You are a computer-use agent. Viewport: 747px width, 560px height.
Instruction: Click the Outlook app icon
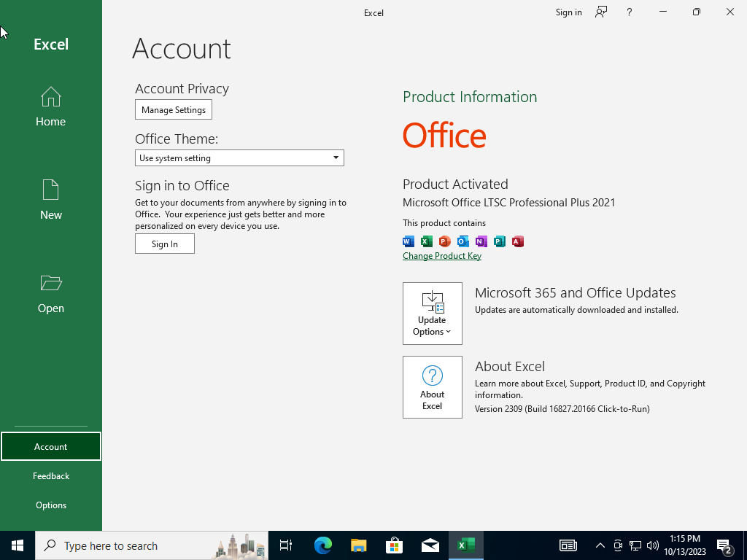click(462, 241)
